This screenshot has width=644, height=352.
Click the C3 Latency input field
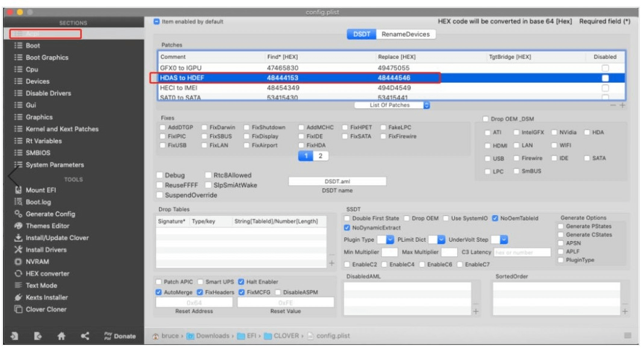(521, 253)
